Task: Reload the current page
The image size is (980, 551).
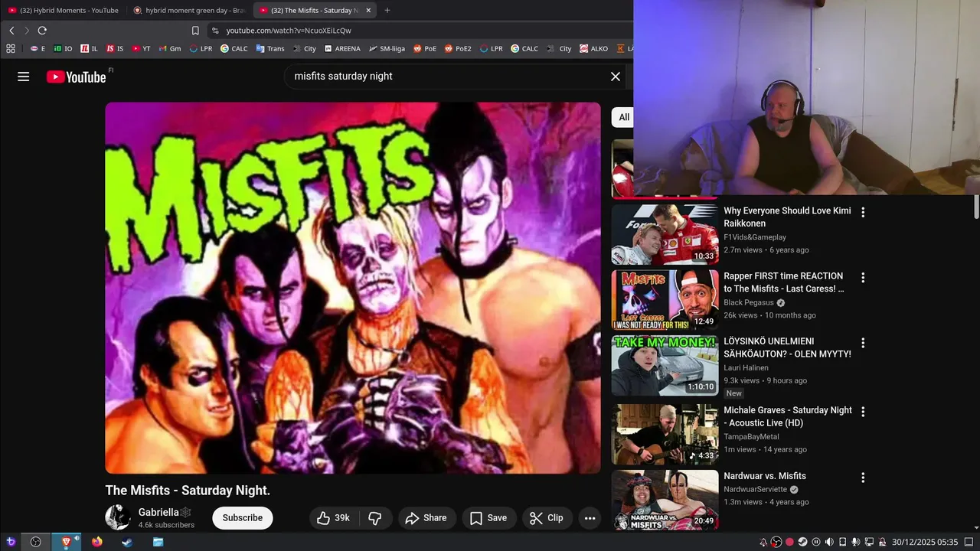Action: pos(42,31)
